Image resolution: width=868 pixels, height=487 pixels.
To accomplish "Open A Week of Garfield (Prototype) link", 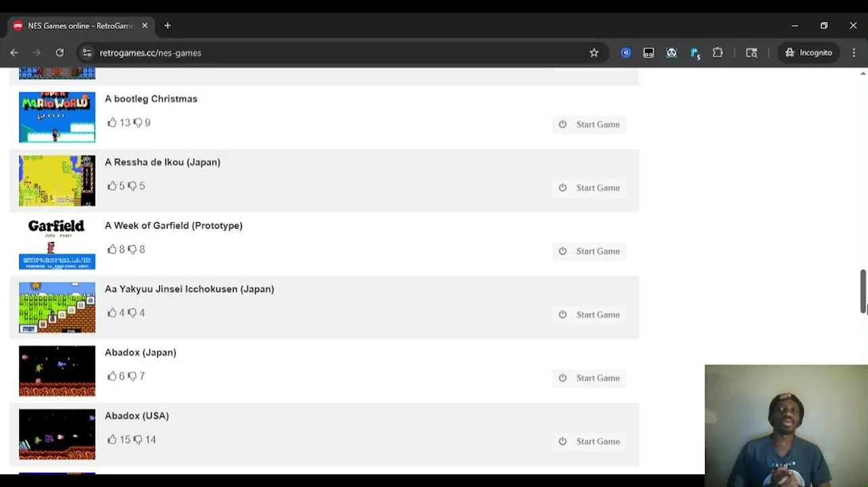I will (173, 226).
